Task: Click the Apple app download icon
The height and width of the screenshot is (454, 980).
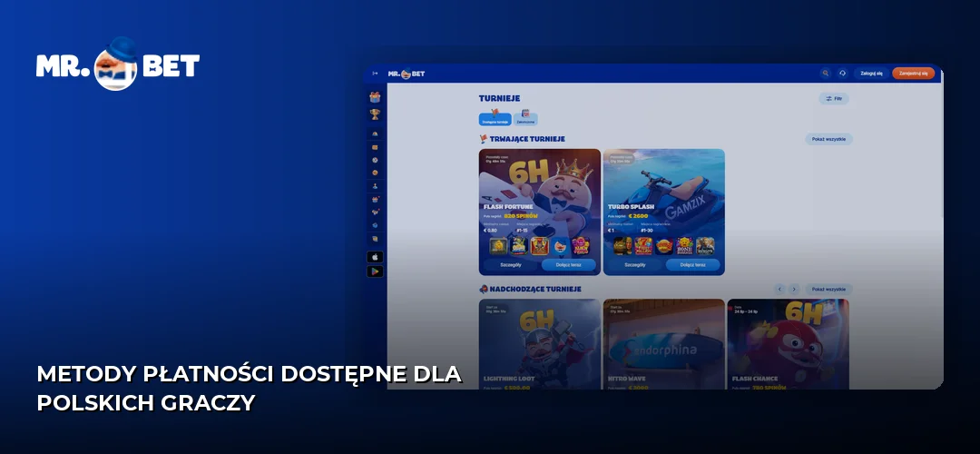Action: (x=375, y=257)
